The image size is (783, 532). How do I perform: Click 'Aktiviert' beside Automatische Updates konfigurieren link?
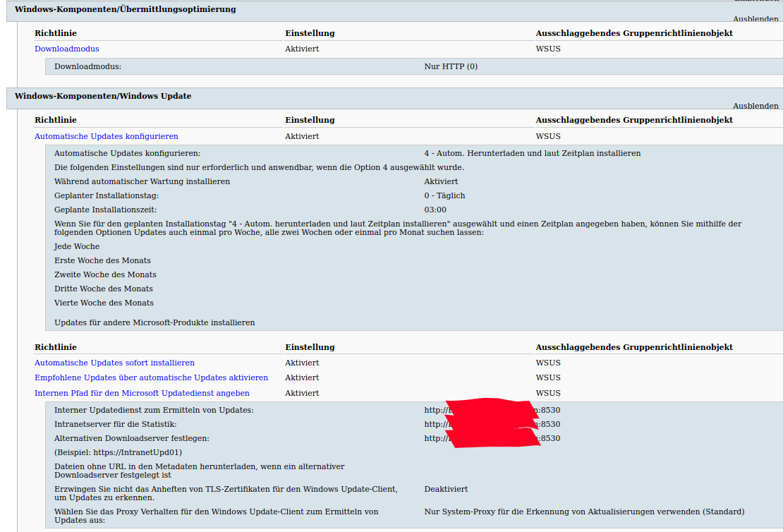(x=302, y=136)
